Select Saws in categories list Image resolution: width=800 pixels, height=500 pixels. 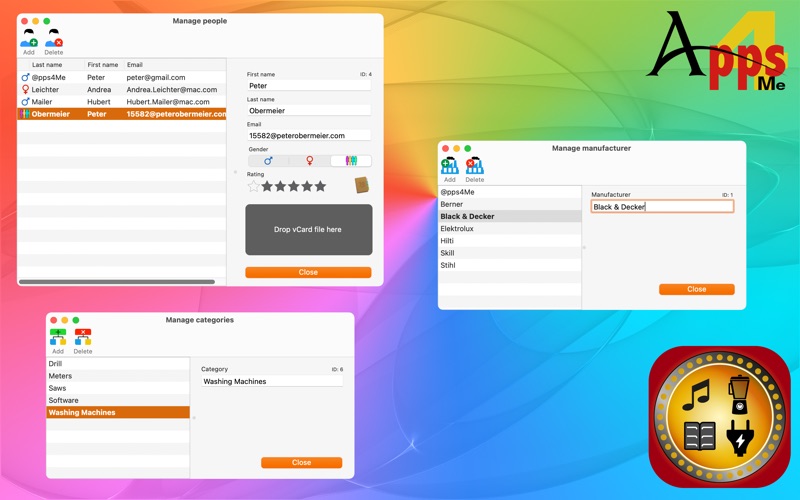(118, 388)
